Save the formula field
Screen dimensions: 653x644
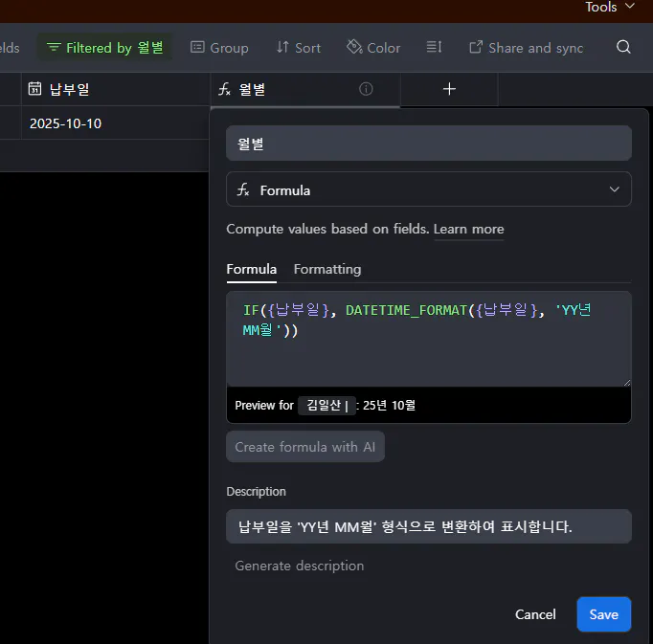tap(603, 614)
